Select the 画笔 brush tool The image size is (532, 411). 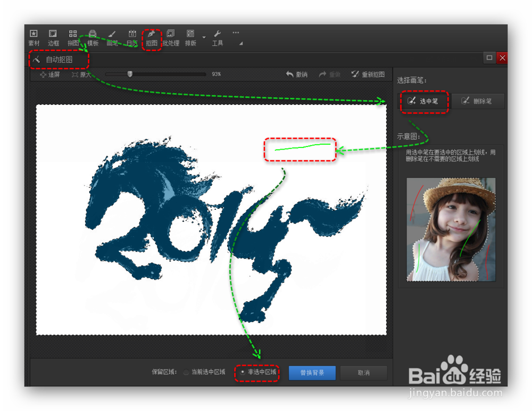pos(112,38)
